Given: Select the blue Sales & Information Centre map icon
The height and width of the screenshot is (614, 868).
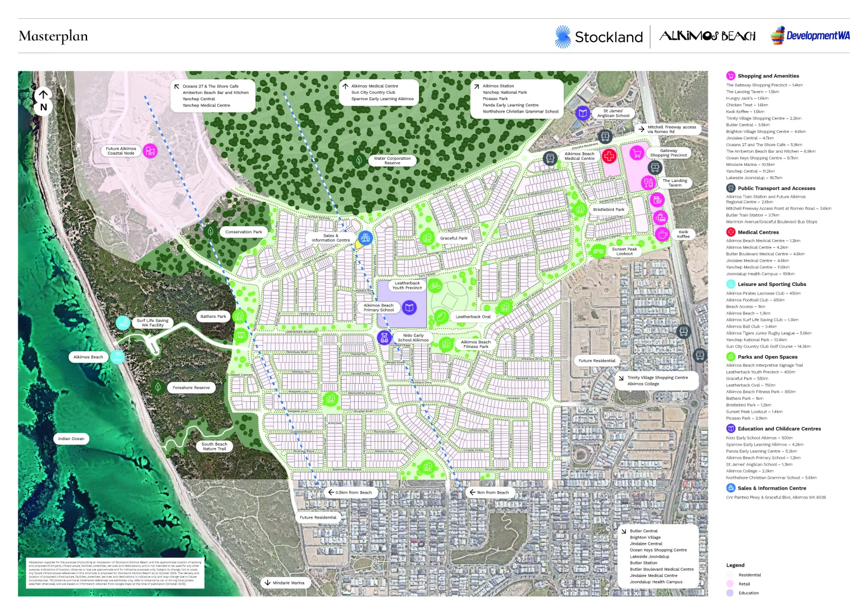Looking at the screenshot, I should pos(366,238).
